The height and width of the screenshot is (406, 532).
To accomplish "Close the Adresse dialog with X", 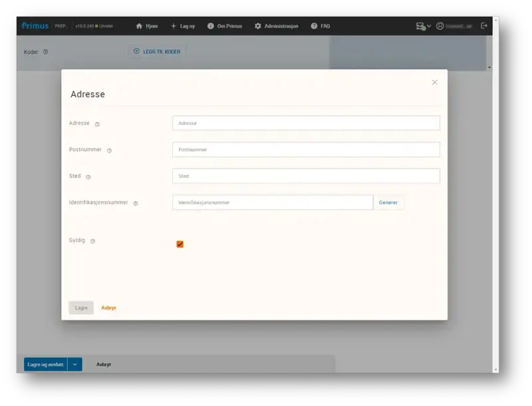I will (435, 83).
